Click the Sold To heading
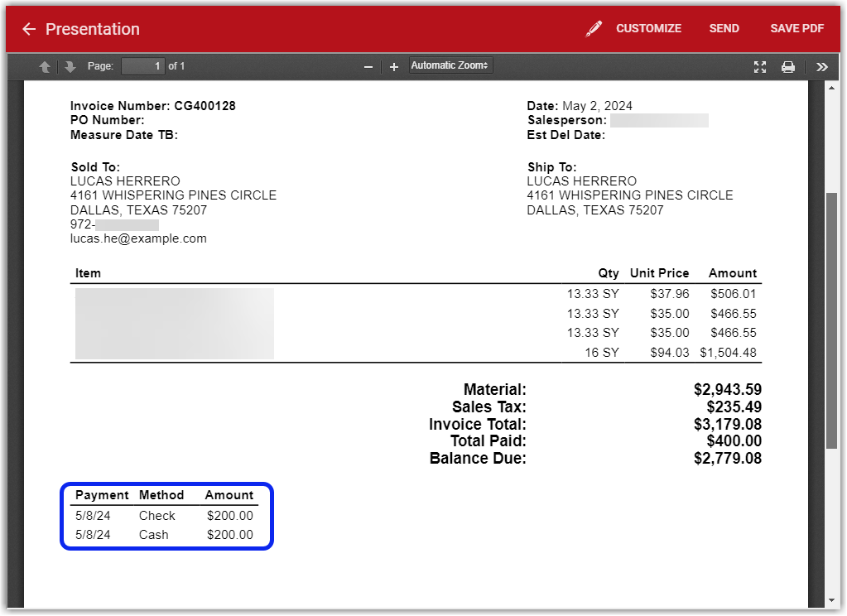Screen dimensions: 847x616 95,167
